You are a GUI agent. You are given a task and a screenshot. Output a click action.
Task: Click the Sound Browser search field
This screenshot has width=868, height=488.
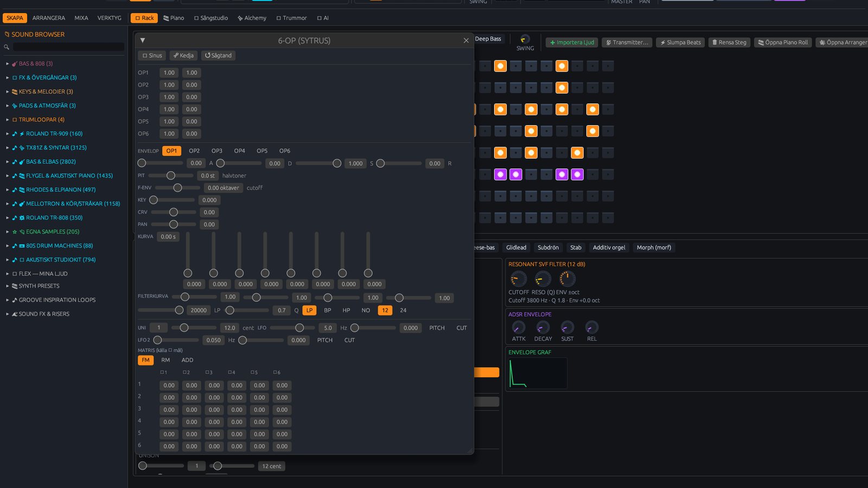pyautogui.click(x=68, y=47)
